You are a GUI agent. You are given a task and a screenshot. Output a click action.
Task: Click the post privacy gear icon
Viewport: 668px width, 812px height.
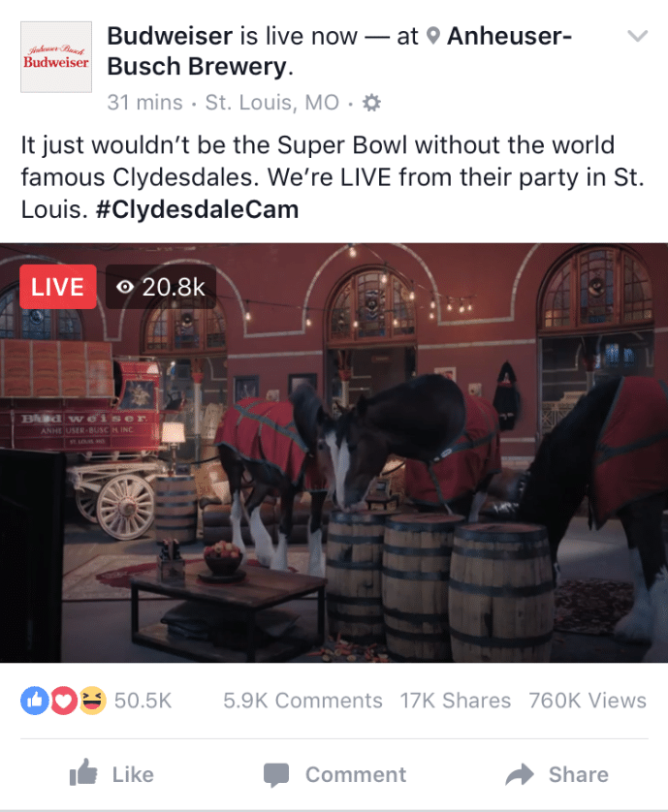(x=371, y=103)
